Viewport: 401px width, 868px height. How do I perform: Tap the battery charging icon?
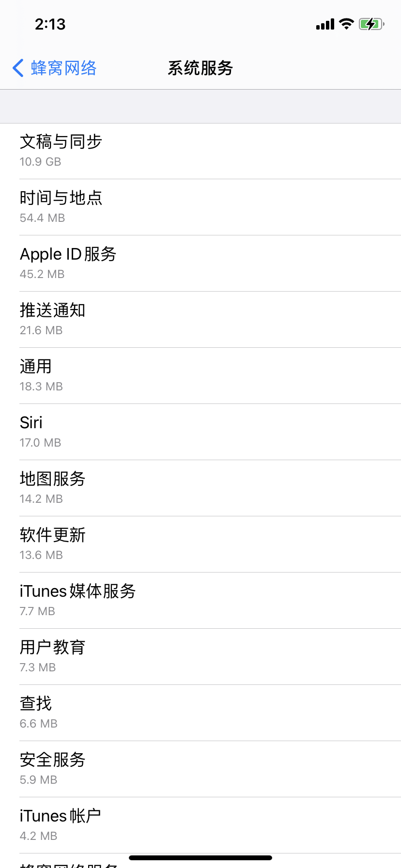click(371, 24)
